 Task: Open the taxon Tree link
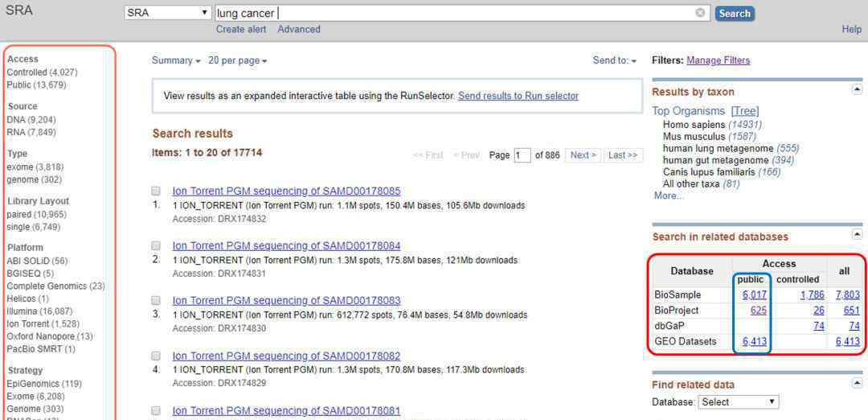tap(745, 111)
